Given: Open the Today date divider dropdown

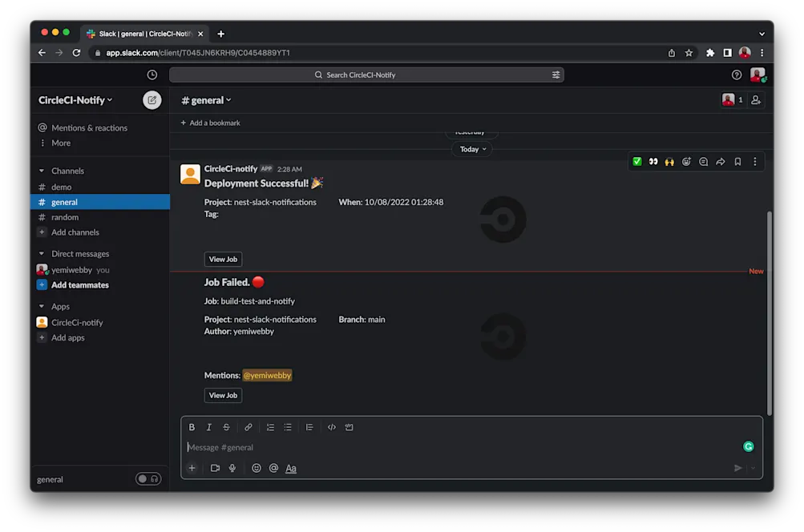Looking at the screenshot, I should 471,148.
